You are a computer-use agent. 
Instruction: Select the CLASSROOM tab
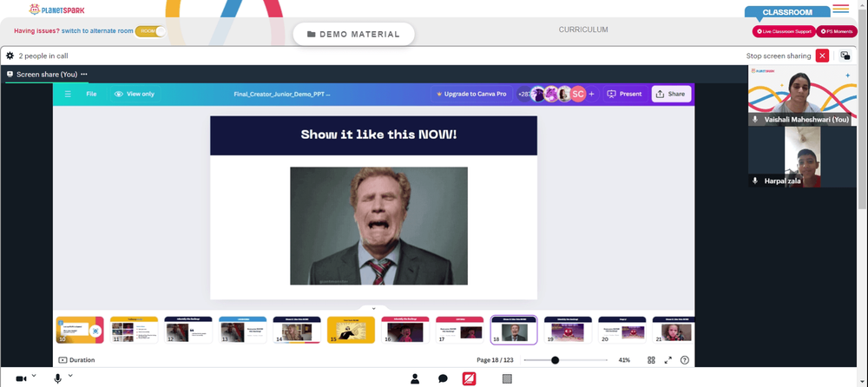click(787, 12)
